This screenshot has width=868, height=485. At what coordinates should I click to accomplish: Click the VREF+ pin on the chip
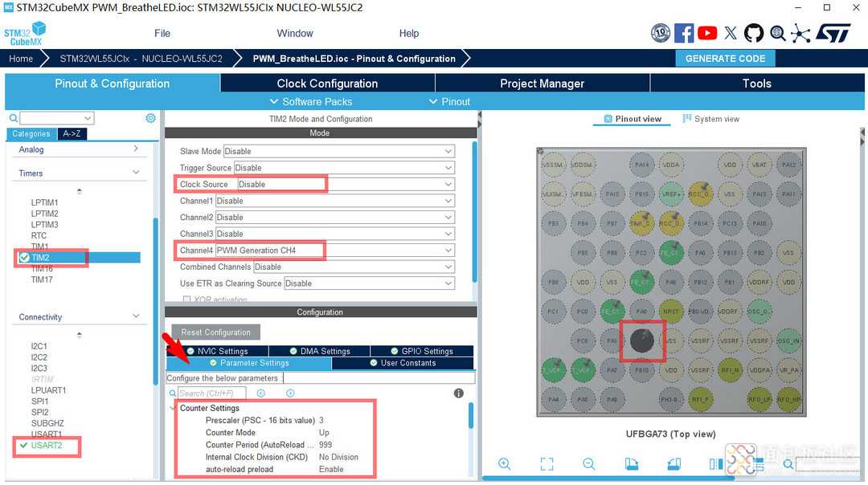(x=671, y=194)
